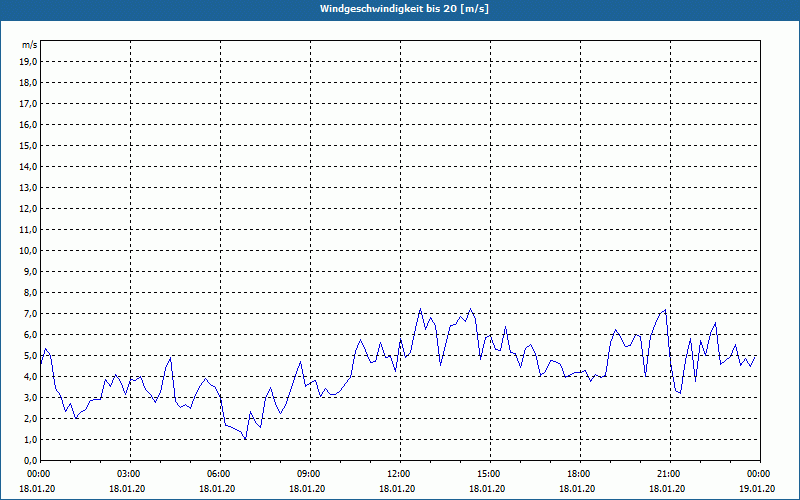This screenshot has width=800, height=500.
Task: Click the 03:00 time axis label
Action: 130,474
